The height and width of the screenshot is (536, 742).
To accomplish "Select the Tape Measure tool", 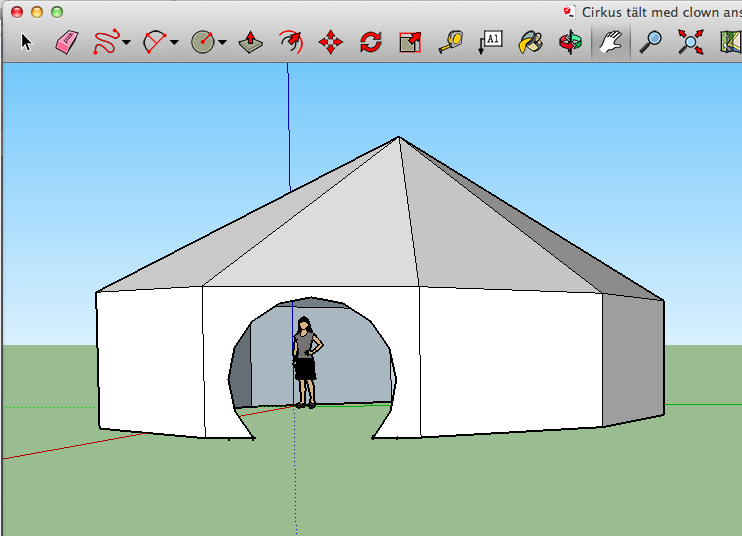I will (450, 42).
